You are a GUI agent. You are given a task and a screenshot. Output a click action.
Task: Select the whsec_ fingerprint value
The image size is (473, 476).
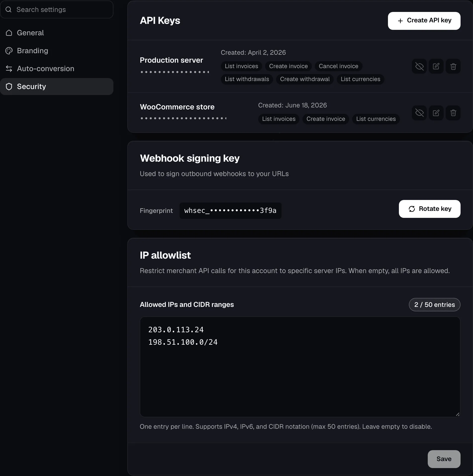(230, 211)
